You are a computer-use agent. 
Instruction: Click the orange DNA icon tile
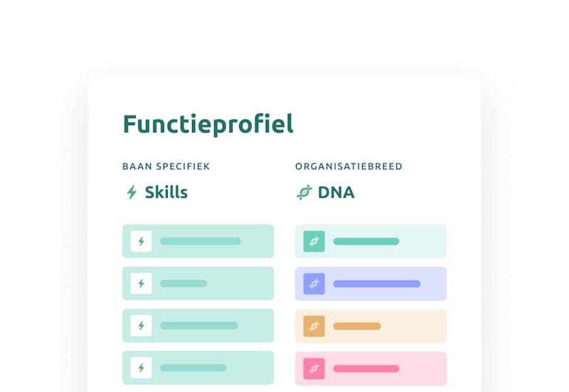click(314, 326)
